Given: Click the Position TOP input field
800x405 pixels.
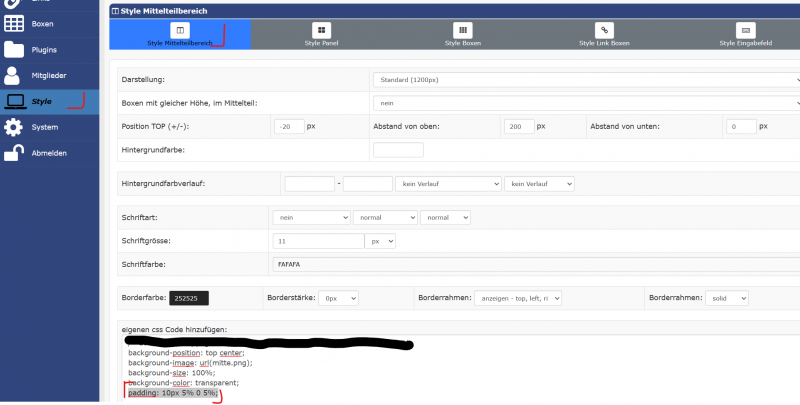Looking at the screenshot, I should pos(288,127).
